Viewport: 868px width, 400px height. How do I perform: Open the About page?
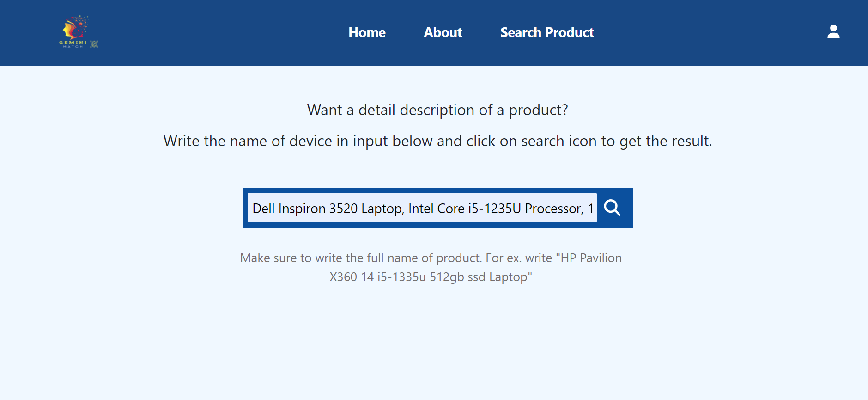click(443, 32)
